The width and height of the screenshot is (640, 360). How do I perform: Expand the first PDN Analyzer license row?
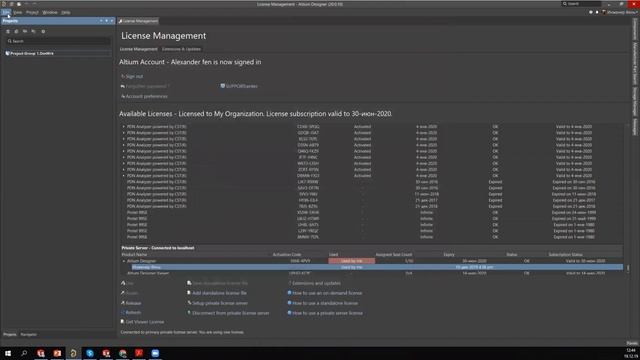click(x=124, y=127)
